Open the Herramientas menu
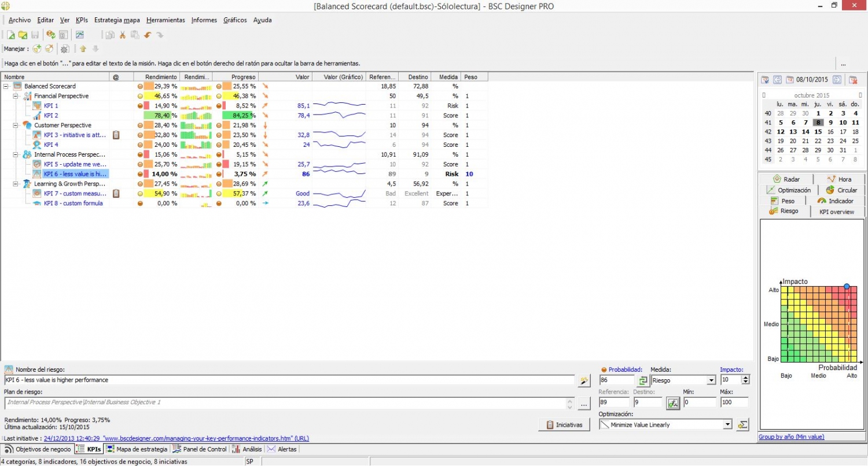Screen dimensions: 868x466 point(165,20)
